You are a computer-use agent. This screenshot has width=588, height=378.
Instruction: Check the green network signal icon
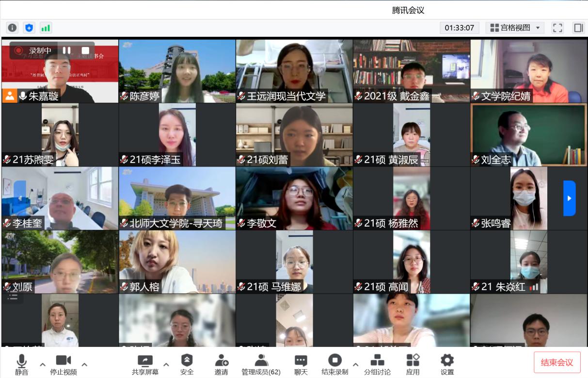[46, 28]
